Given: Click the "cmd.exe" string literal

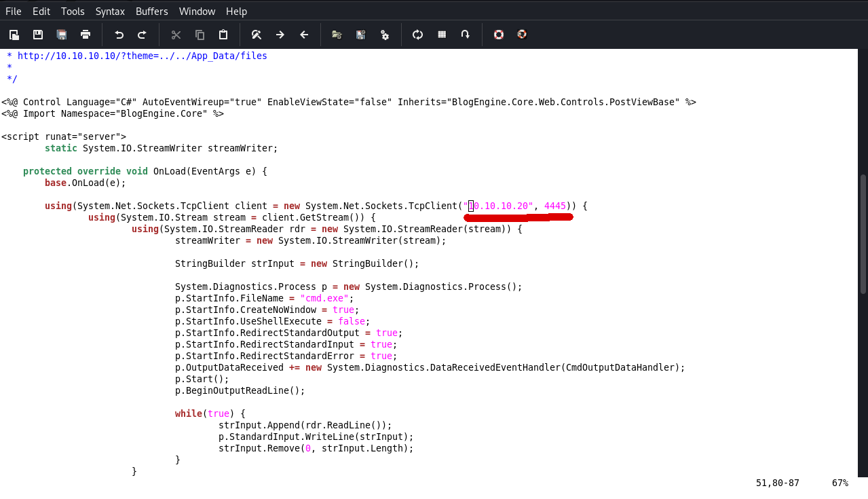Looking at the screenshot, I should pos(324,298).
